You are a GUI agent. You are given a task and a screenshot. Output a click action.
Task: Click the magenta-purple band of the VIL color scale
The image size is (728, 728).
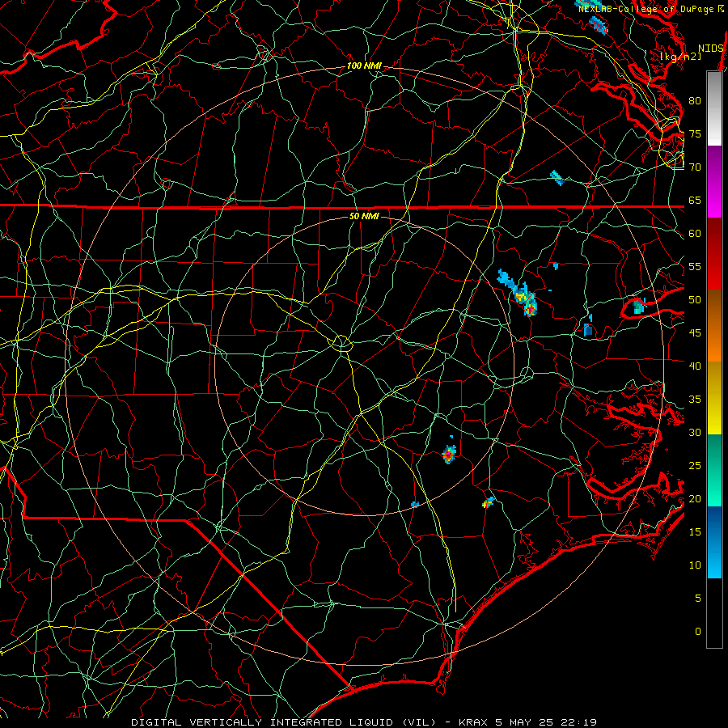[x=714, y=181]
